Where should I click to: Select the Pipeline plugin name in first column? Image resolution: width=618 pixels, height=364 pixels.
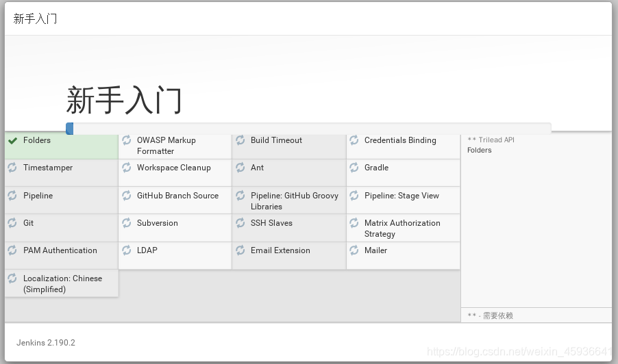pyautogui.click(x=38, y=196)
